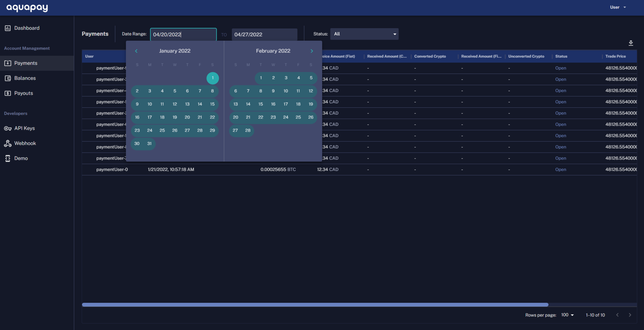
Task: Click the aquapay logo
Action: [27, 8]
